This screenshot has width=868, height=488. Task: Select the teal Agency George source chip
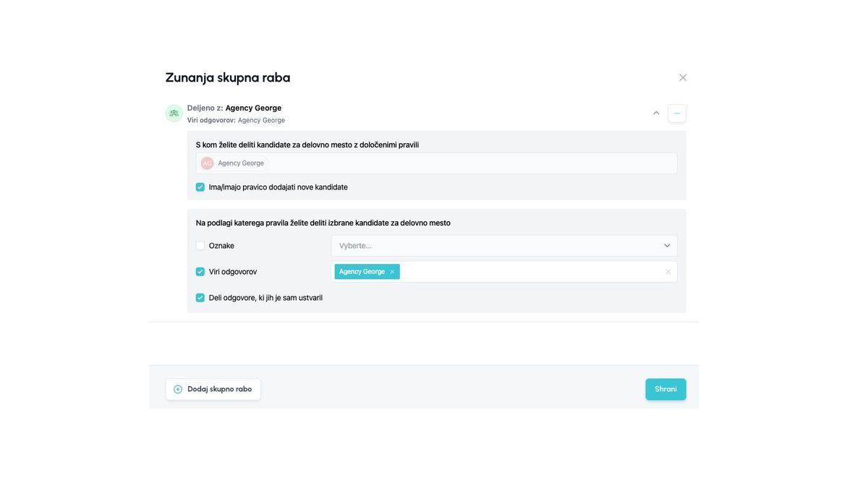click(362, 272)
